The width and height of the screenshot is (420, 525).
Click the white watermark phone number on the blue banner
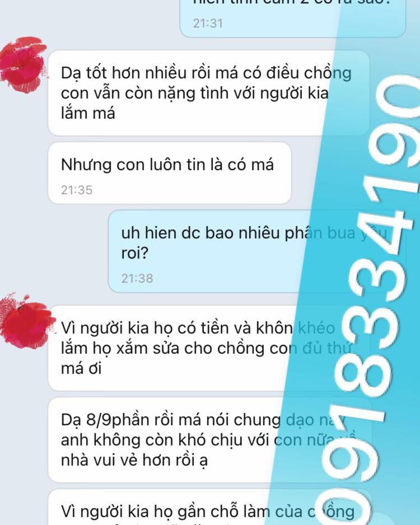pyautogui.click(x=368, y=301)
